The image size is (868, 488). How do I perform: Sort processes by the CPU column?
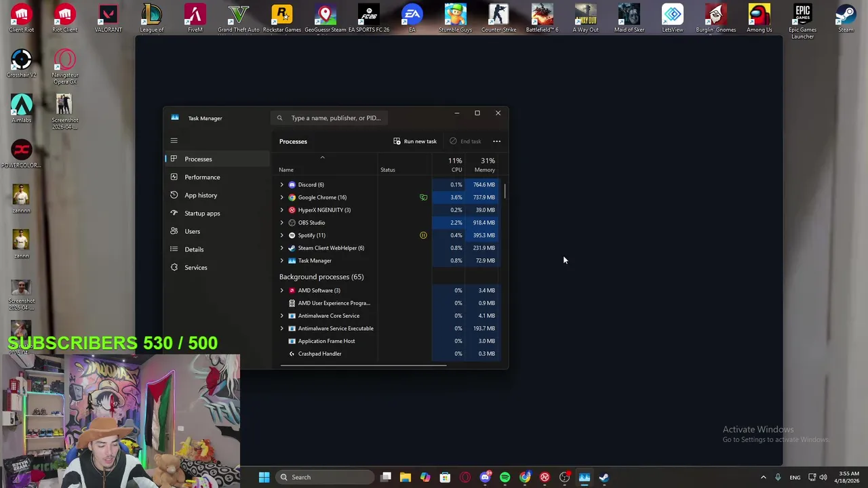pyautogui.click(x=448, y=164)
